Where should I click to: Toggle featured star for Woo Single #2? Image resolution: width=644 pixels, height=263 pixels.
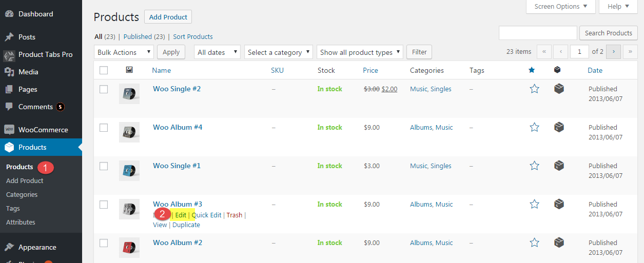[534, 89]
